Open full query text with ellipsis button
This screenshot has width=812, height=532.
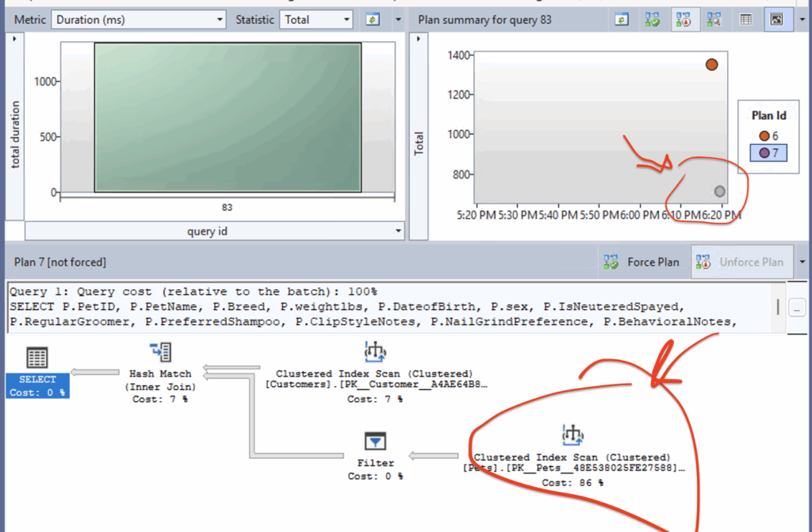coord(797,307)
